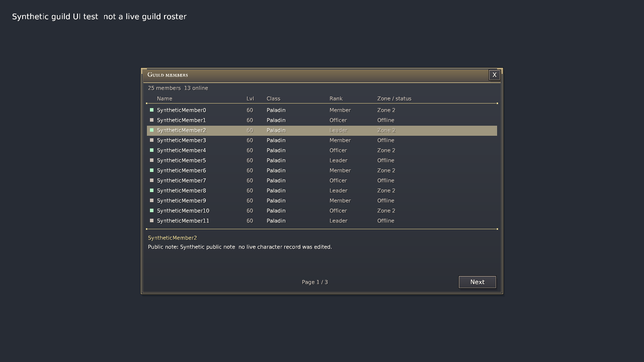The height and width of the screenshot is (362, 644).
Task: Click Leader rank in SyntheticMember5 row
Action: 339,160
